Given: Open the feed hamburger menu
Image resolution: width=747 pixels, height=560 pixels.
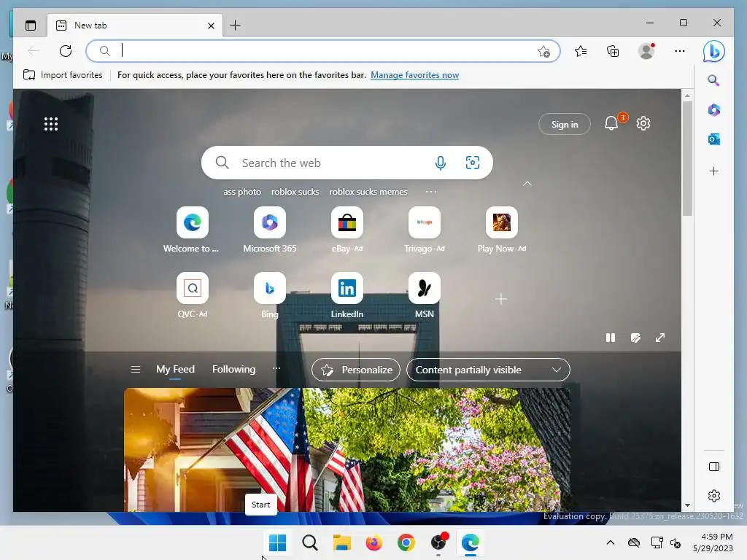Looking at the screenshot, I should coord(135,370).
